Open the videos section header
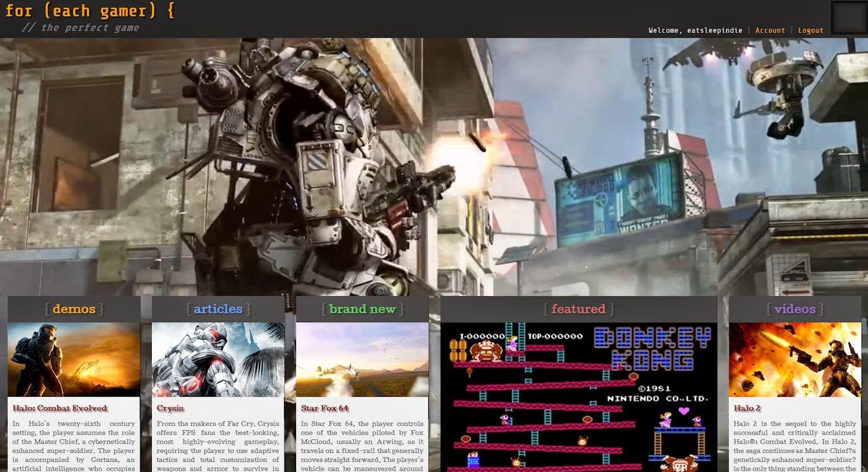Image resolution: width=868 pixels, height=472 pixels. pos(795,309)
